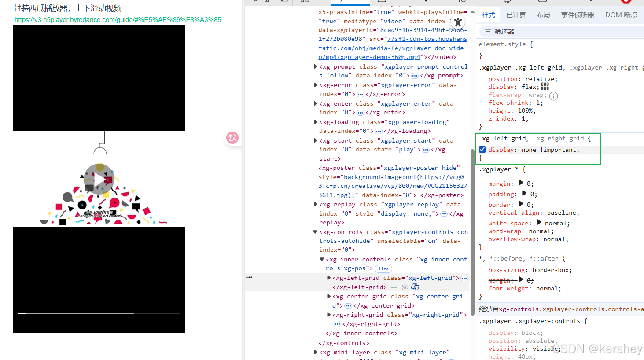Expand the white-space shorthand triangle
This screenshot has height=360, width=644.
(x=539, y=222)
